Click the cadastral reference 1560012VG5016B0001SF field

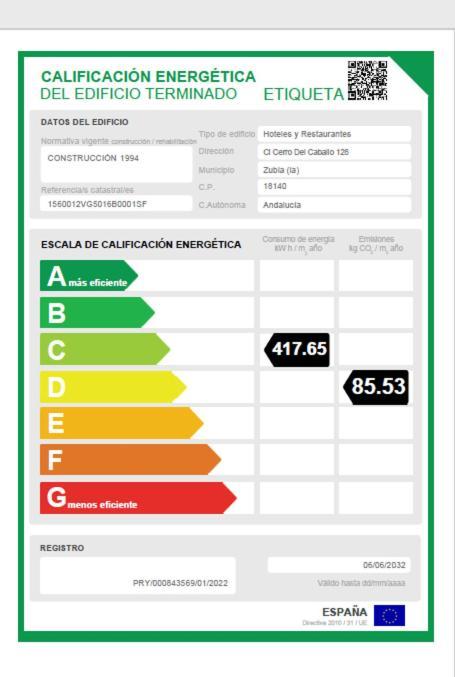116,204
